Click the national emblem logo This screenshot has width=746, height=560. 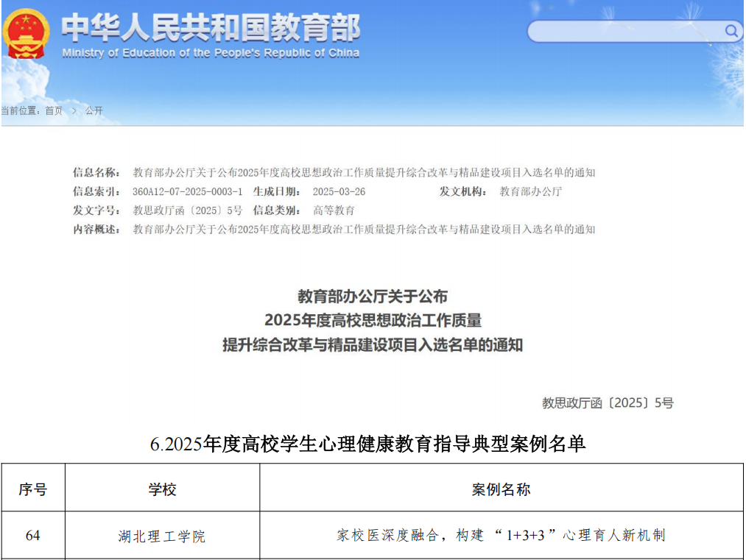click(27, 34)
